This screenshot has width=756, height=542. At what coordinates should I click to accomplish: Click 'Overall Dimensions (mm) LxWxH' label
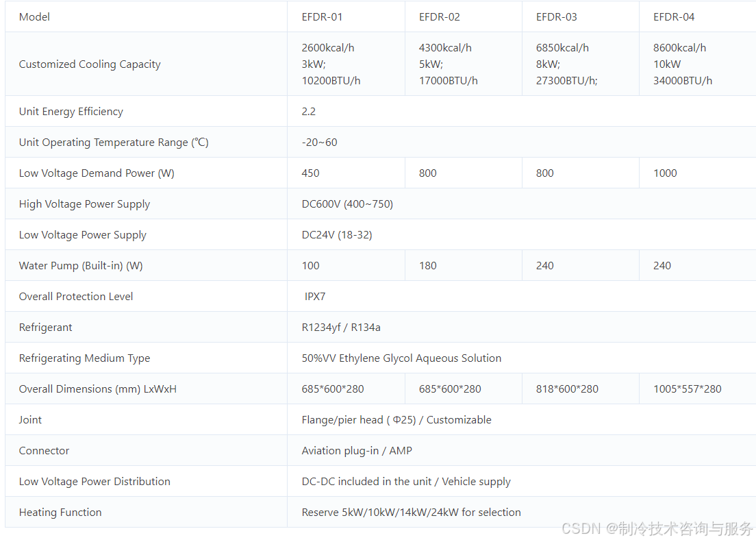pyautogui.click(x=97, y=389)
